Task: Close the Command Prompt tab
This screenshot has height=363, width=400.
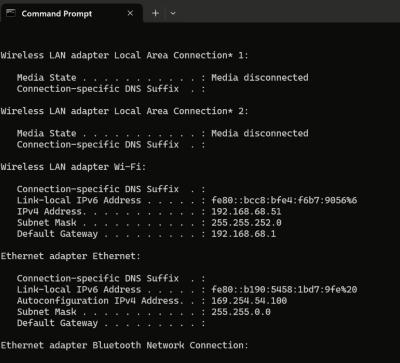Action: pos(130,13)
